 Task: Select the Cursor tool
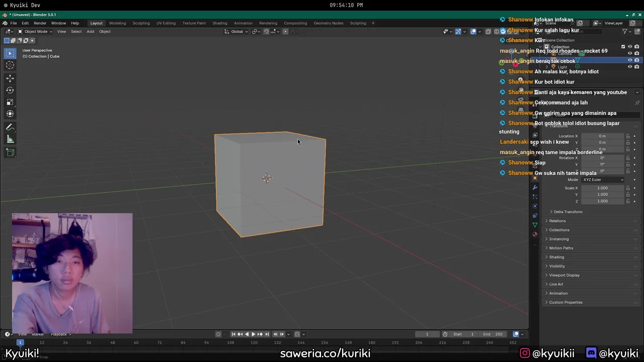(10, 65)
